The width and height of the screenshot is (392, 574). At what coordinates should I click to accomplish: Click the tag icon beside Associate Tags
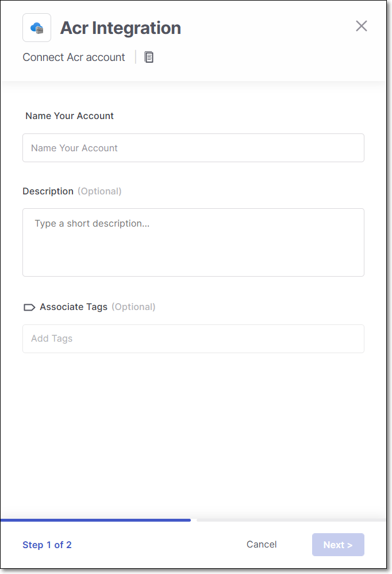click(x=29, y=307)
